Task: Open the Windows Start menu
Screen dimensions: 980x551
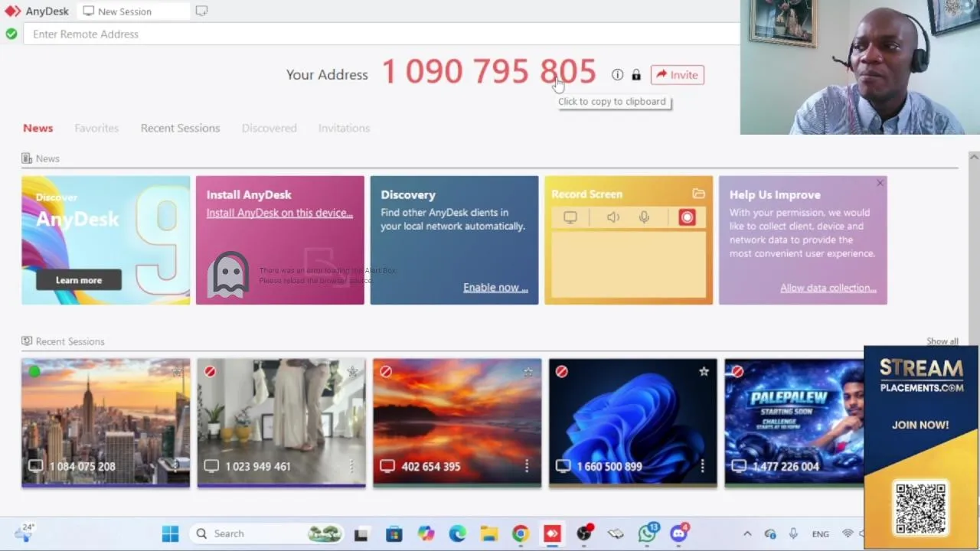Action: 170,533
